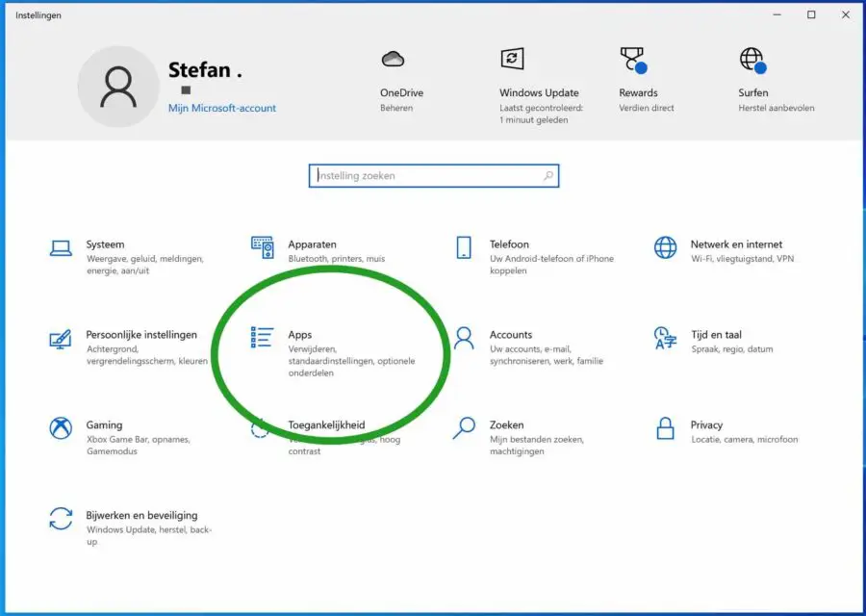Click 'Wi-Fi, vliegtuigstand, VPN' description

coord(742,259)
